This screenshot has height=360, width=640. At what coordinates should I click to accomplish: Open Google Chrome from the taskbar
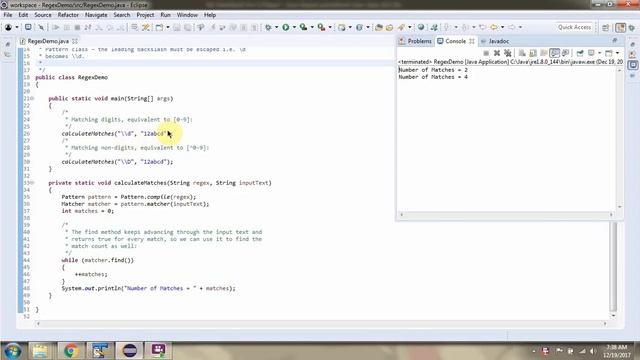(x=71, y=351)
